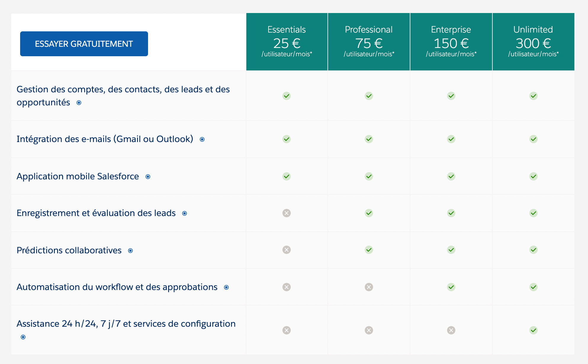Click Enterprise checkmark for Intégration des e-mails

click(451, 139)
